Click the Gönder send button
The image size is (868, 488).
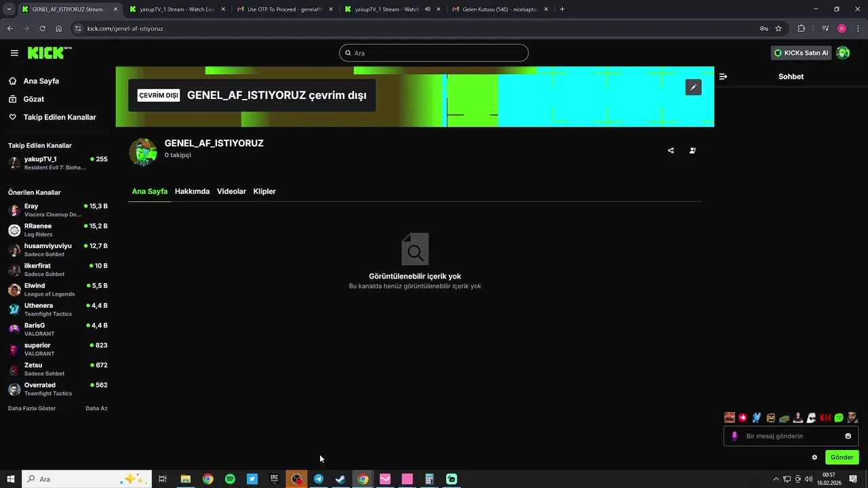[842, 457]
